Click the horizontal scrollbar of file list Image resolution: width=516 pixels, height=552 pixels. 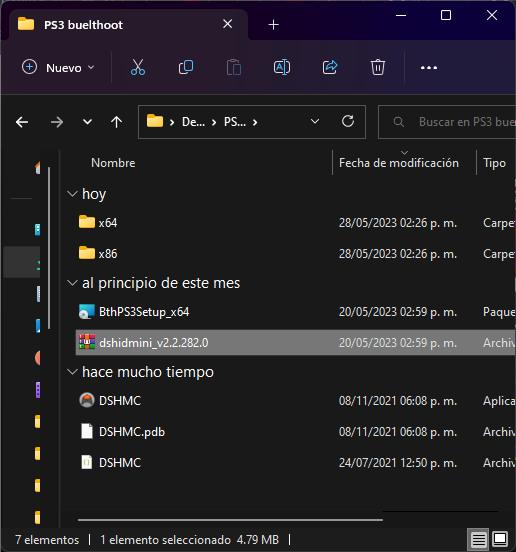point(230,520)
